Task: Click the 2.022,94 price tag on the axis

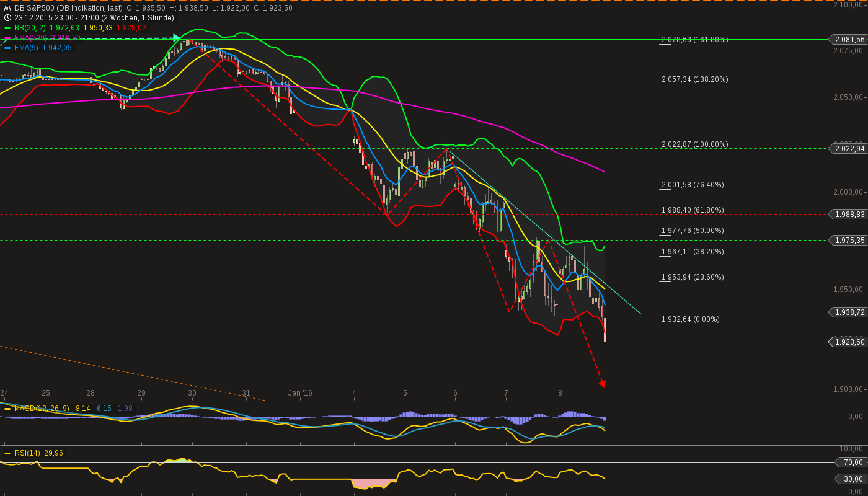Action: pos(849,148)
